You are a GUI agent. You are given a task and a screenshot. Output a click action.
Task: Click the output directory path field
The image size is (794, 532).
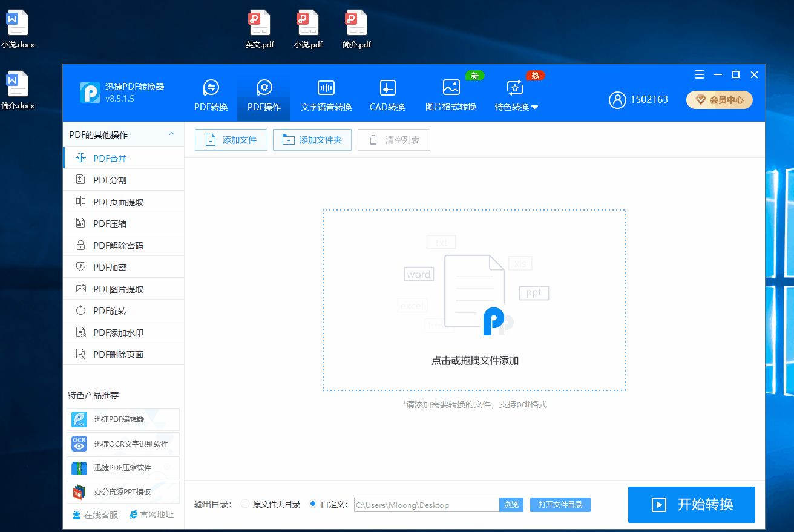(x=427, y=505)
